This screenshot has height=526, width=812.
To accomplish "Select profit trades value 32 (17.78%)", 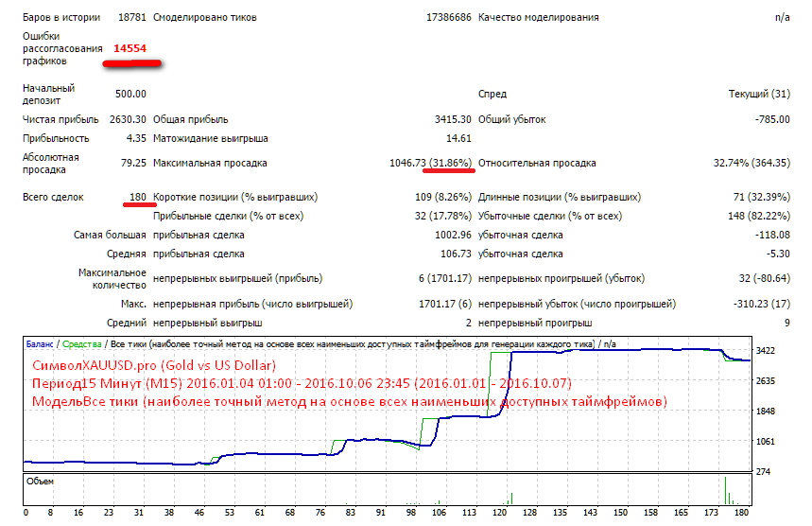I will [x=443, y=216].
